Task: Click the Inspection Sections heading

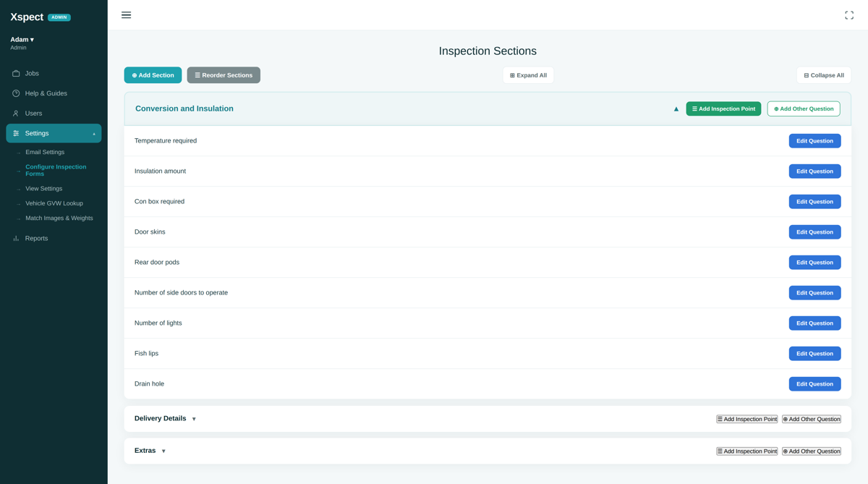Action: point(488,51)
